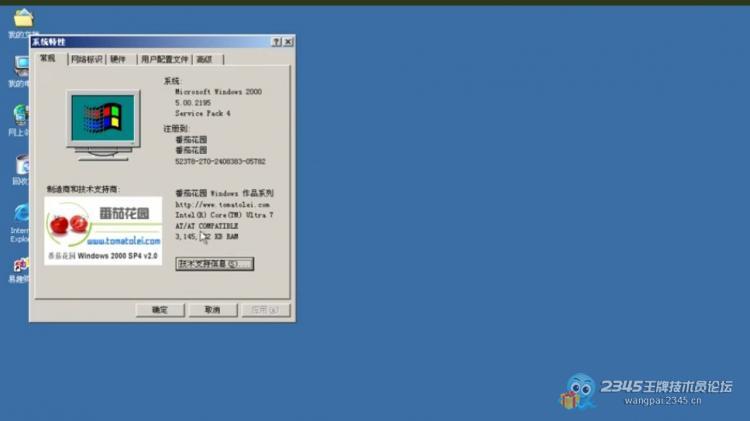Close the System Properties dialog
The height and width of the screenshot is (421, 750).
point(288,42)
